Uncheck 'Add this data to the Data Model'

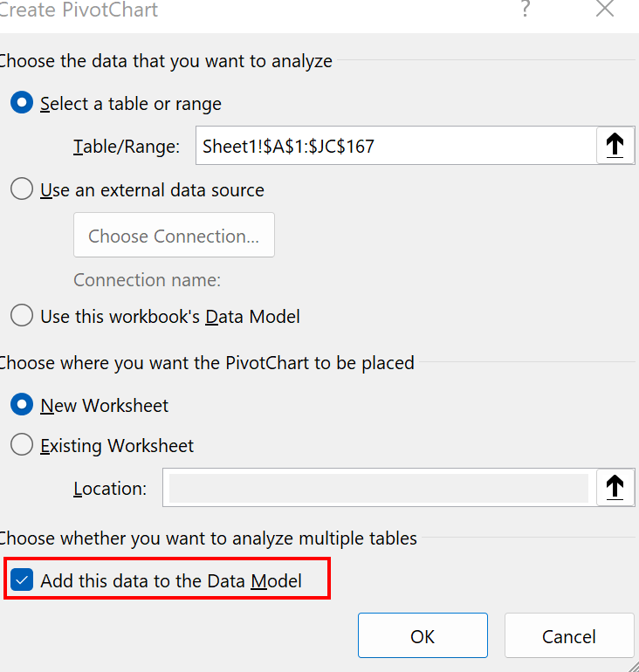(22, 579)
